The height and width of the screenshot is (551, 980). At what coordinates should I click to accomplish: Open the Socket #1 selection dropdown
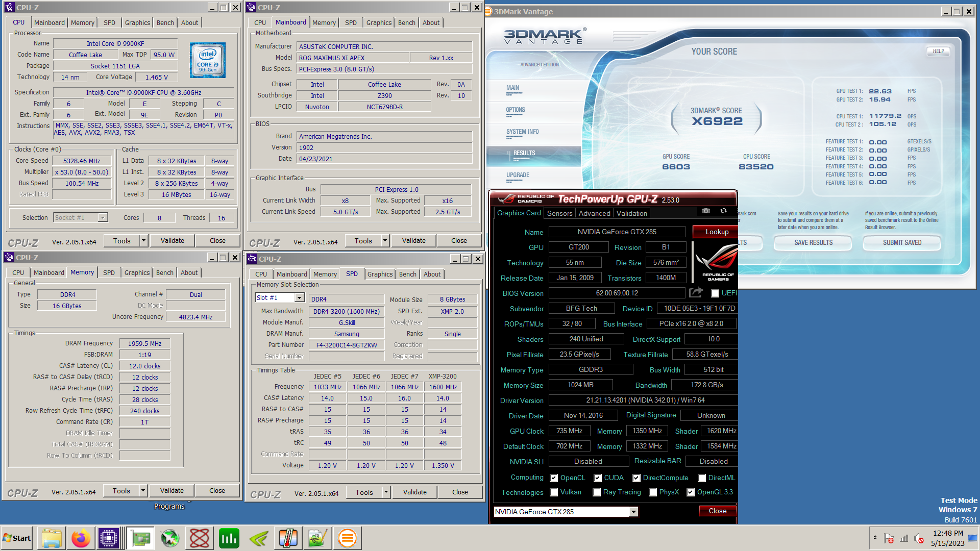point(103,218)
